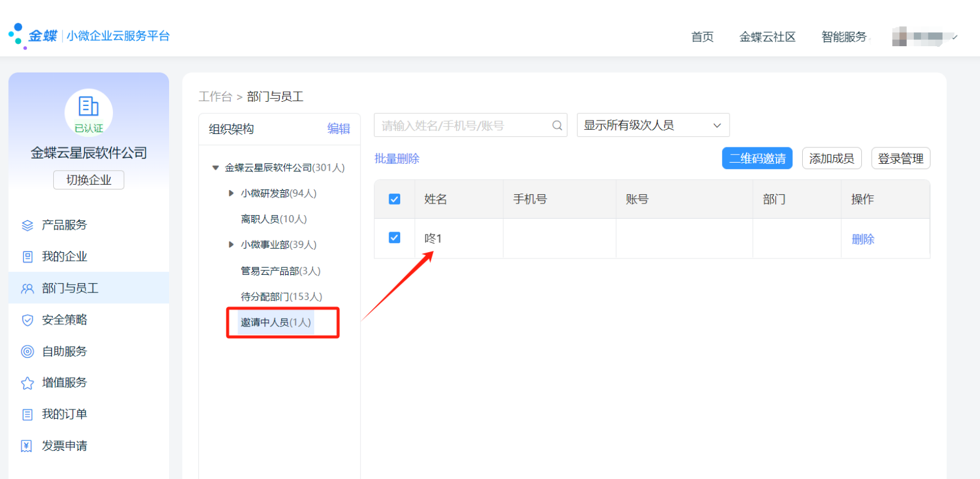Open 安全策略 sidebar item
Image resolution: width=980 pixels, height=479 pixels.
coord(89,320)
